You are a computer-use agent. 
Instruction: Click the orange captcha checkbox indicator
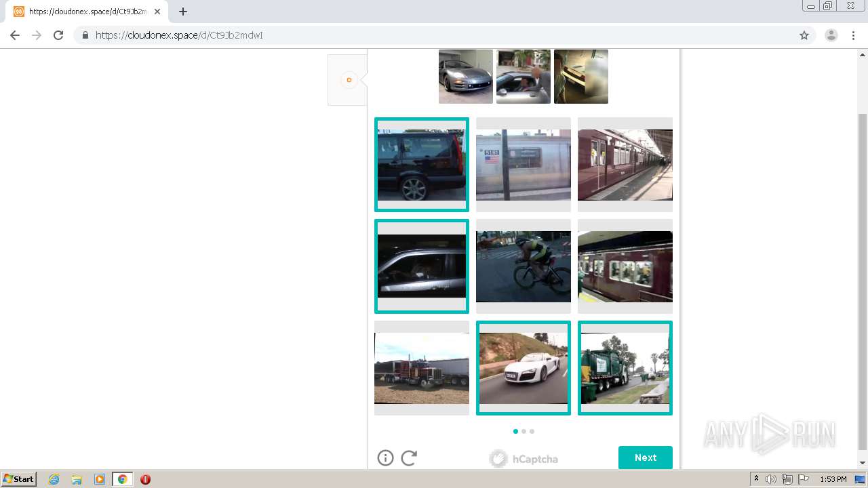click(349, 80)
